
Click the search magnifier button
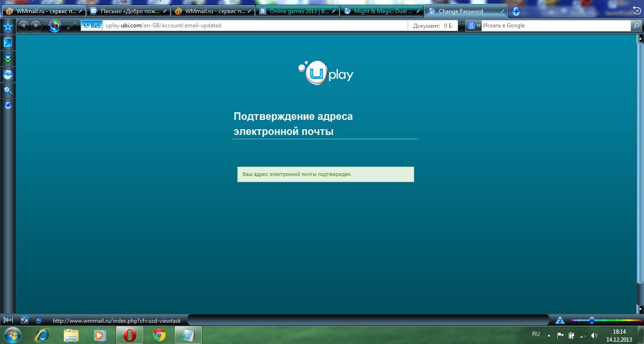636,25
